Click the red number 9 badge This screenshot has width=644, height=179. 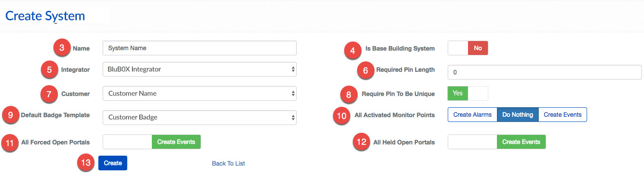pyautogui.click(x=11, y=115)
